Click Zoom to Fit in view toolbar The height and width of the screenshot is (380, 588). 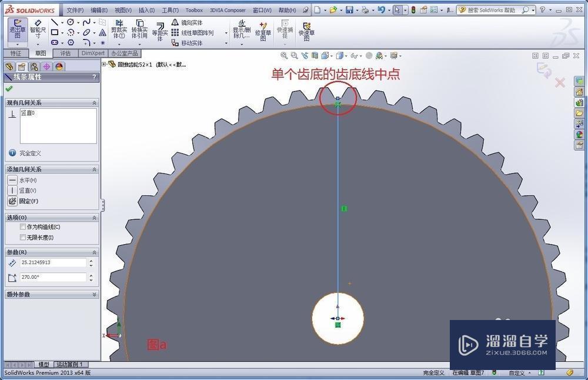[284, 55]
